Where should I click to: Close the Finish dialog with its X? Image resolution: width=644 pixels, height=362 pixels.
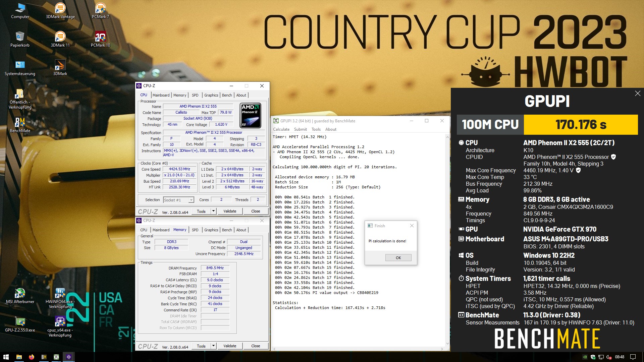coord(412,226)
